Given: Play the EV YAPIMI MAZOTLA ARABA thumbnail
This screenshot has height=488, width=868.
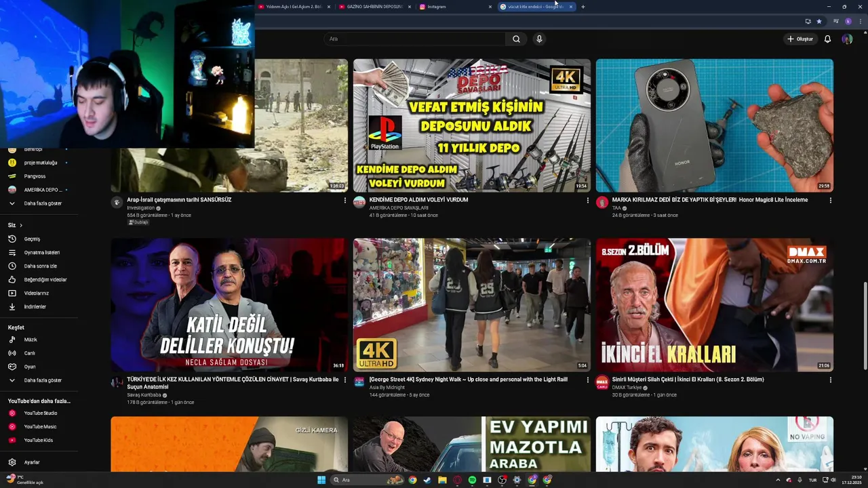Looking at the screenshot, I should point(471,444).
